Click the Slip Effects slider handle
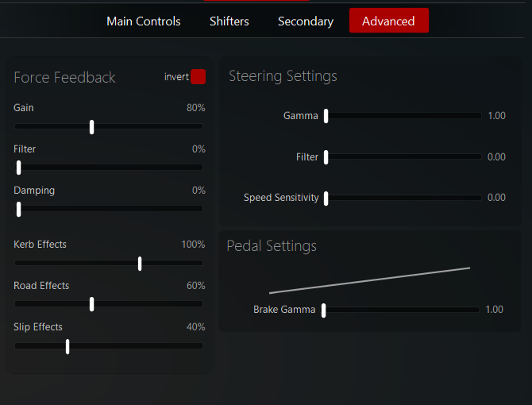Viewport: 532px width, 405px height. [67, 345]
